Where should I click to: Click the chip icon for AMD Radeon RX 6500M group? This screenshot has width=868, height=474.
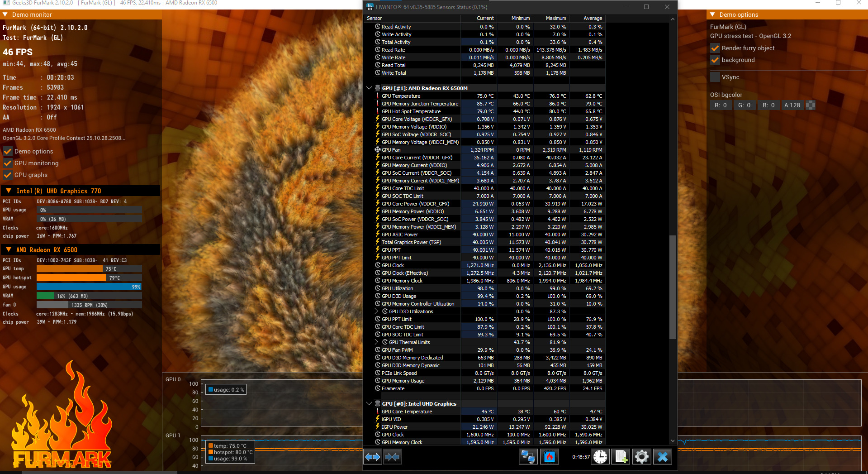(x=377, y=88)
